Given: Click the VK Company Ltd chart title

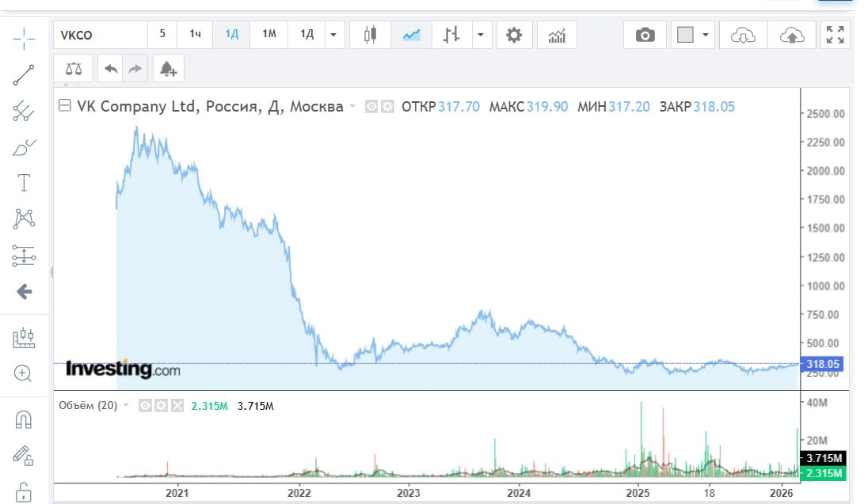Looking at the screenshot, I should click(210, 106).
